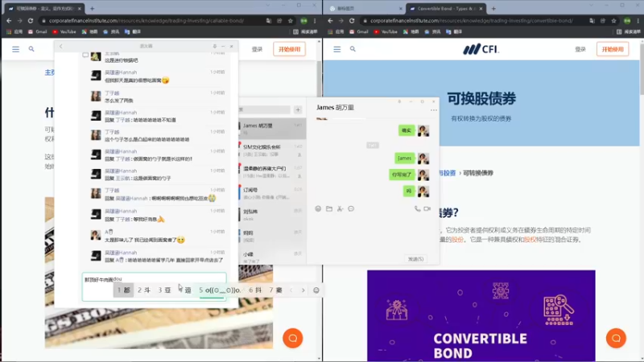Image resolution: width=644 pixels, height=362 pixels.
Task: Open the translate icon in left browser address bar
Action: coord(269,21)
